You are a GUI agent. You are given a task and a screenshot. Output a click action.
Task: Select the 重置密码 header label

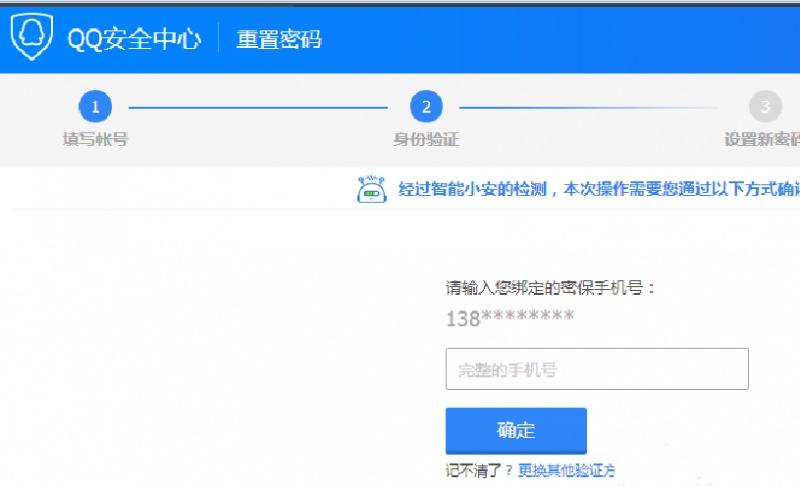(x=279, y=39)
